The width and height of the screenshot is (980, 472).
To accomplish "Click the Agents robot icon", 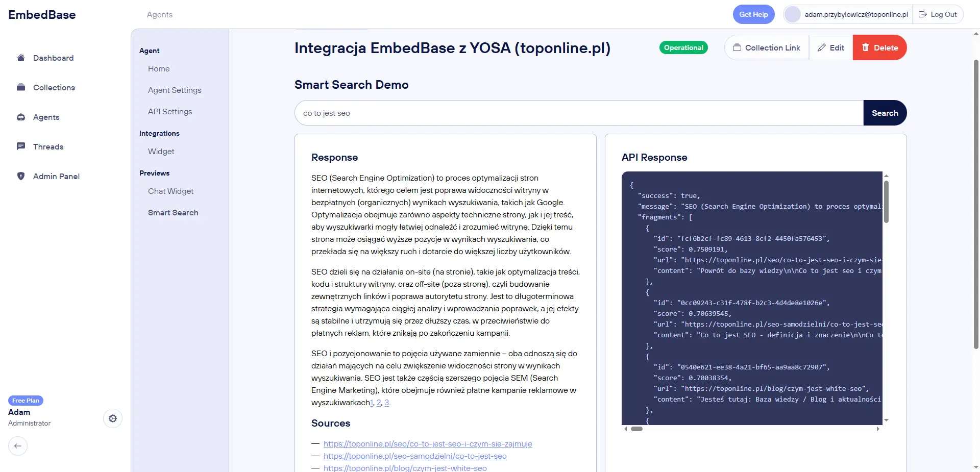I will (21, 117).
